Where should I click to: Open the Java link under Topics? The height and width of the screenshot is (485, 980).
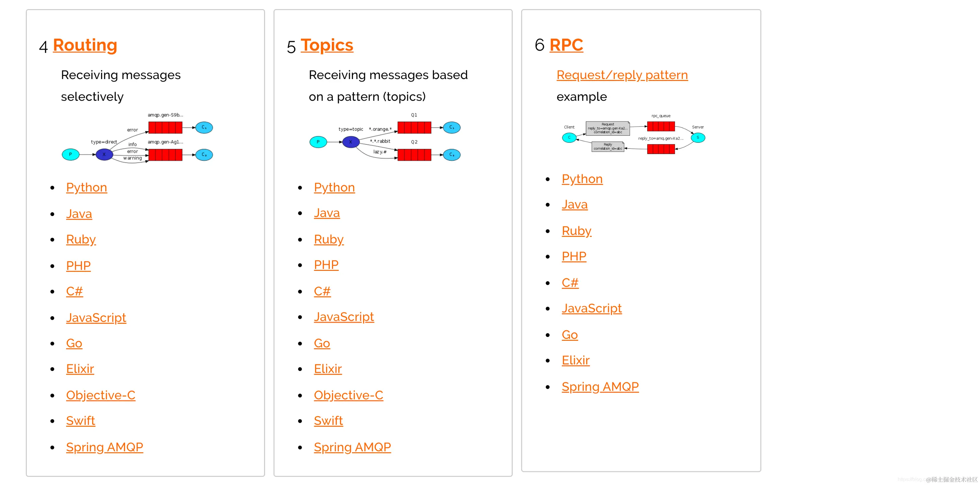(326, 213)
